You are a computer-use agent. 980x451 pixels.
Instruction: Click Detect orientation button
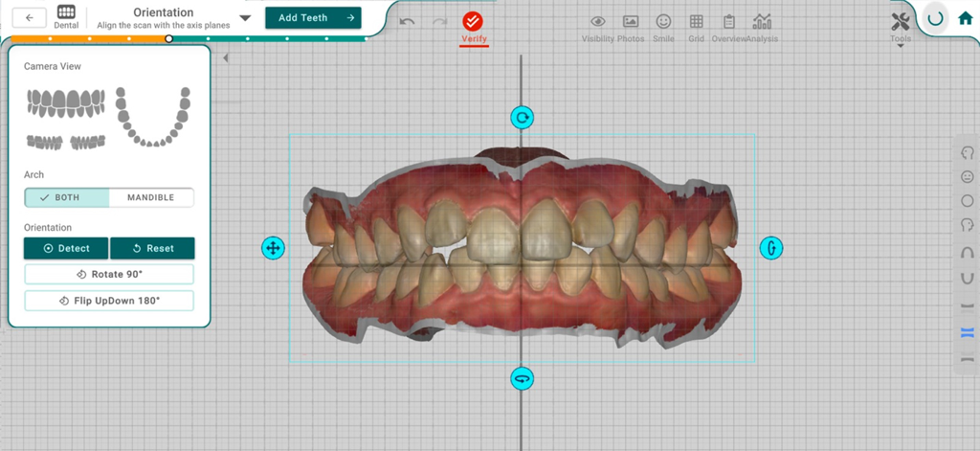point(66,248)
